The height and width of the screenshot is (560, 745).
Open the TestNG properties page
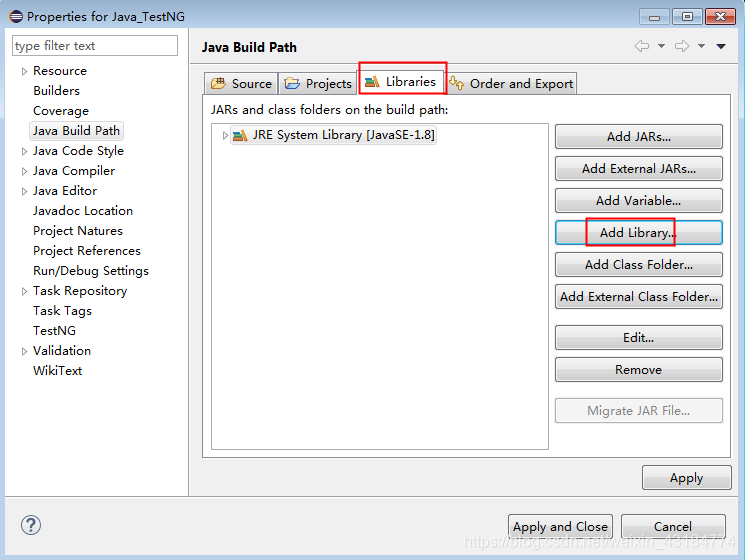tap(55, 331)
